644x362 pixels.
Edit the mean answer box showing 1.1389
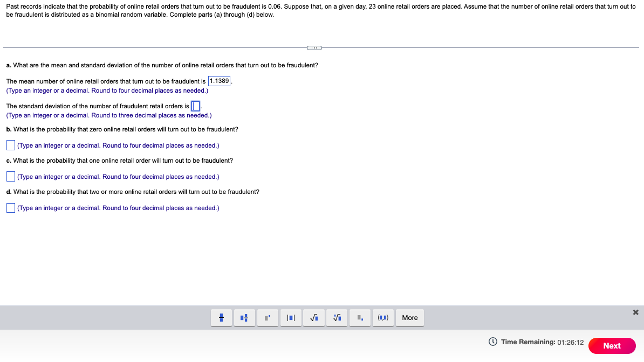(218, 81)
